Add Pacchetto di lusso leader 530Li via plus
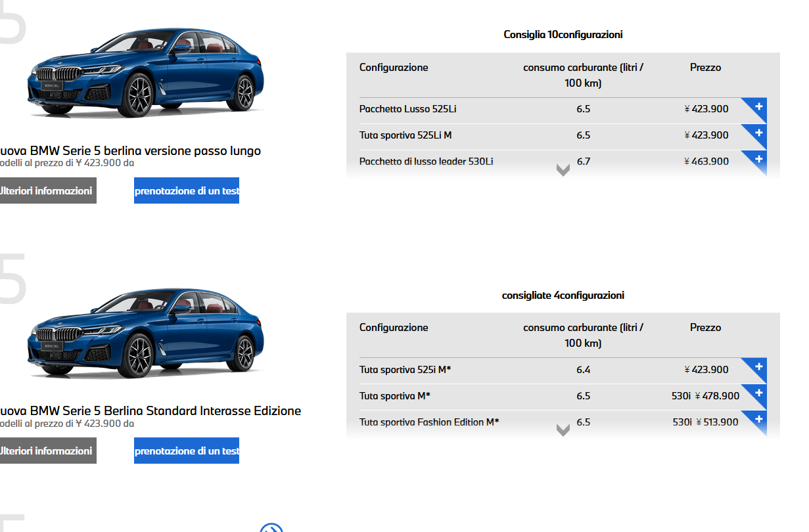 coord(758,159)
